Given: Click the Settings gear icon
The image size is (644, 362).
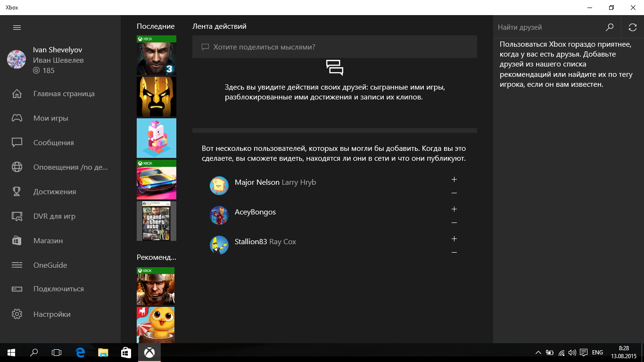Looking at the screenshot, I should coord(17,314).
